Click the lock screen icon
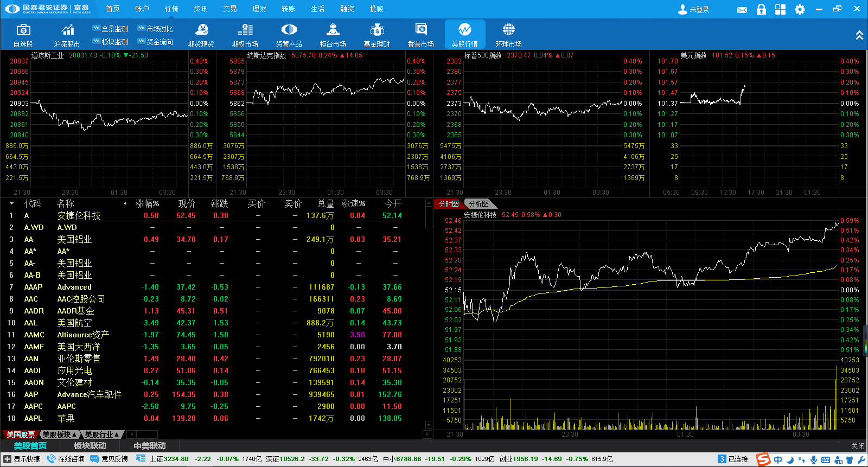 (761, 9)
